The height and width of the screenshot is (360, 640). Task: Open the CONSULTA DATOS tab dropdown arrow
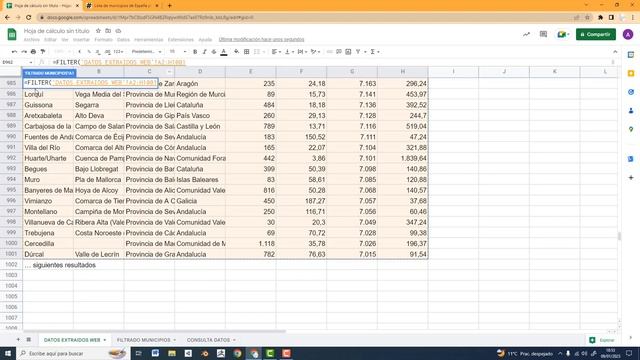pyautogui.click(x=234, y=340)
